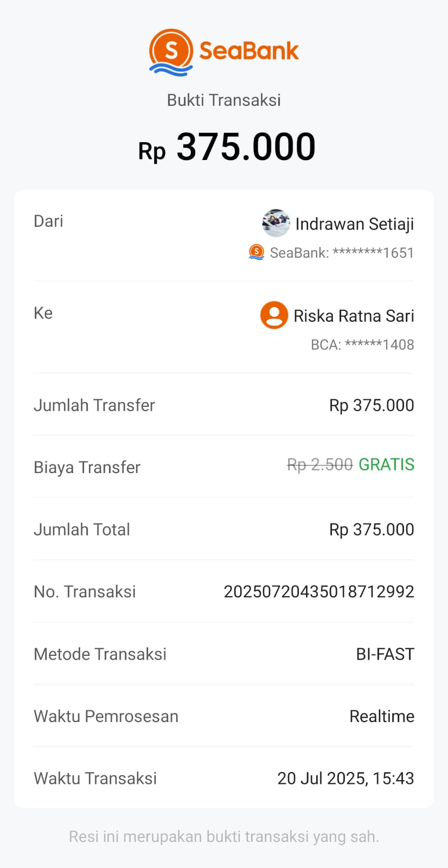Image resolution: width=448 pixels, height=868 pixels.
Task: Tap the Jumlah Total amount value
Action: 371,529
